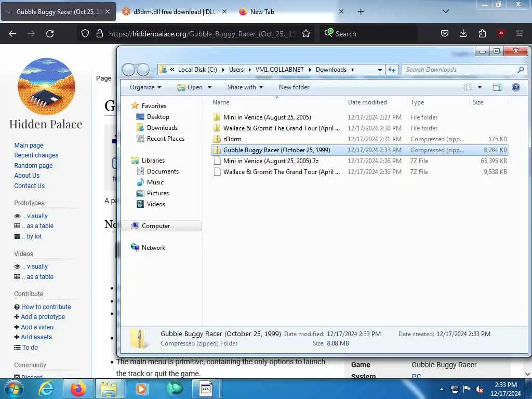List all tabs dropdown arrow

(x=446, y=11)
